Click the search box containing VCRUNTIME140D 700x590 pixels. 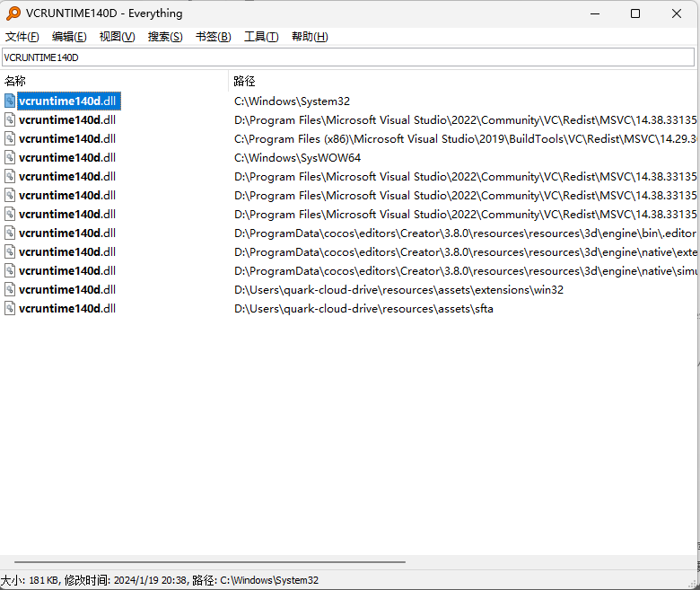(348, 57)
